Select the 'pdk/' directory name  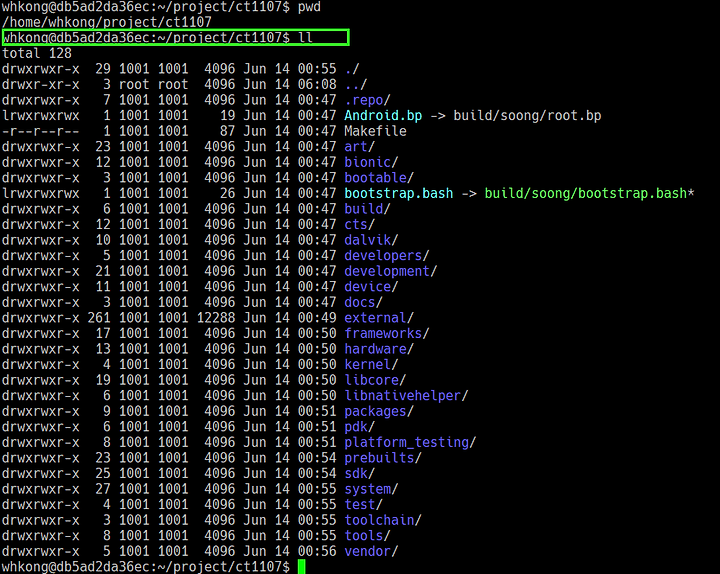click(x=360, y=427)
